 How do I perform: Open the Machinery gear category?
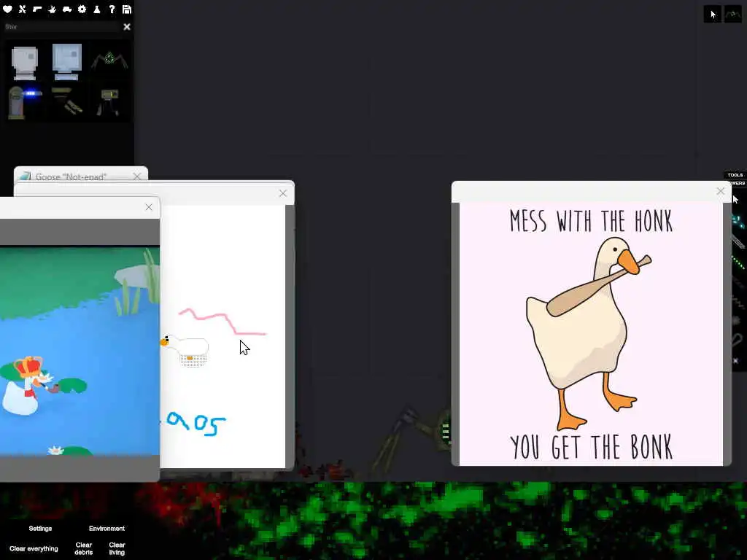click(x=82, y=9)
